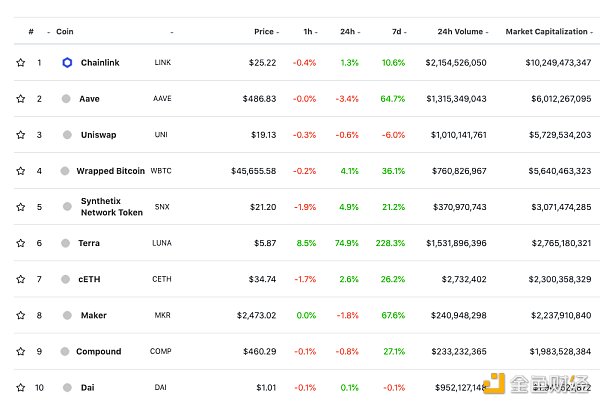
Task: Click the cETH coin icon
Action: tap(65, 279)
